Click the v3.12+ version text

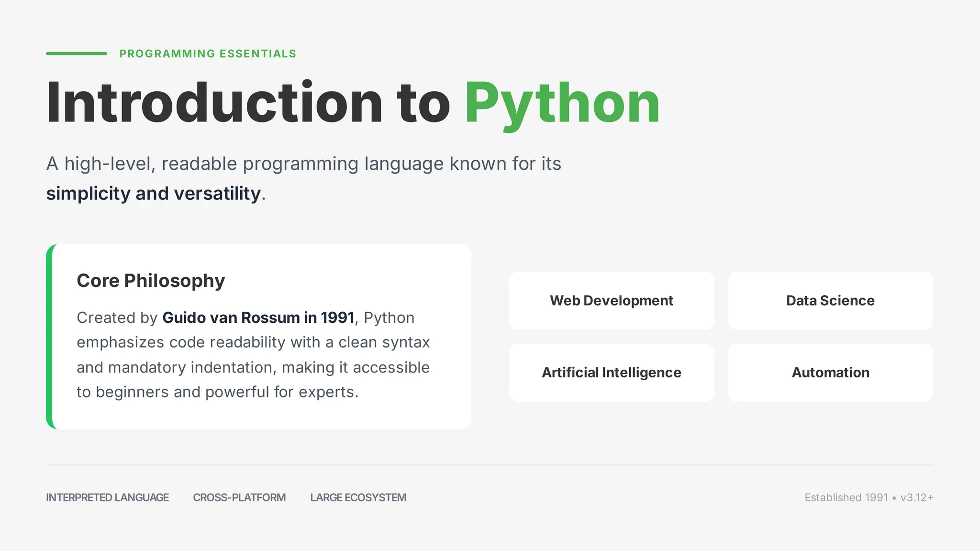point(916,497)
